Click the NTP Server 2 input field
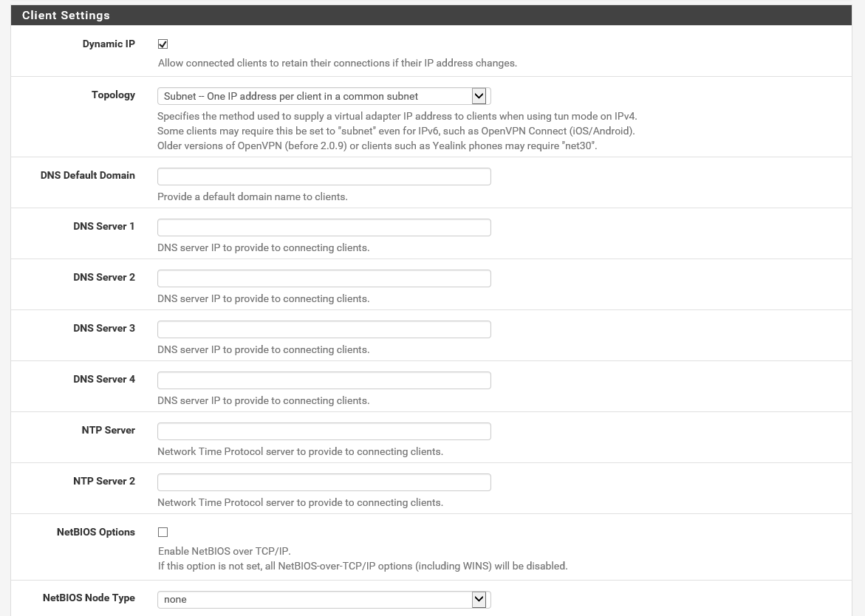Viewport: 865px width, 616px height. tap(324, 482)
